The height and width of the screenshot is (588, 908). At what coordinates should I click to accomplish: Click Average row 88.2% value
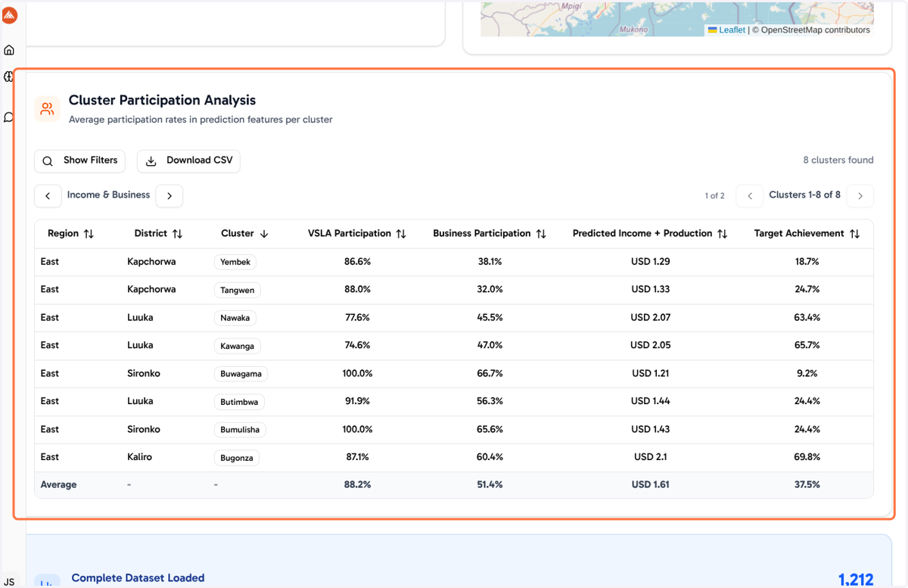pos(357,485)
